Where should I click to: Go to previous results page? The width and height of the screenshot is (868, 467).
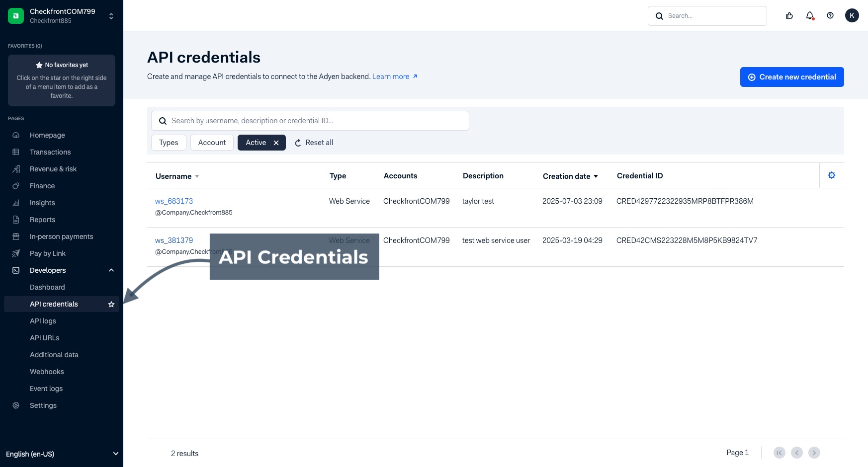click(797, 453)
